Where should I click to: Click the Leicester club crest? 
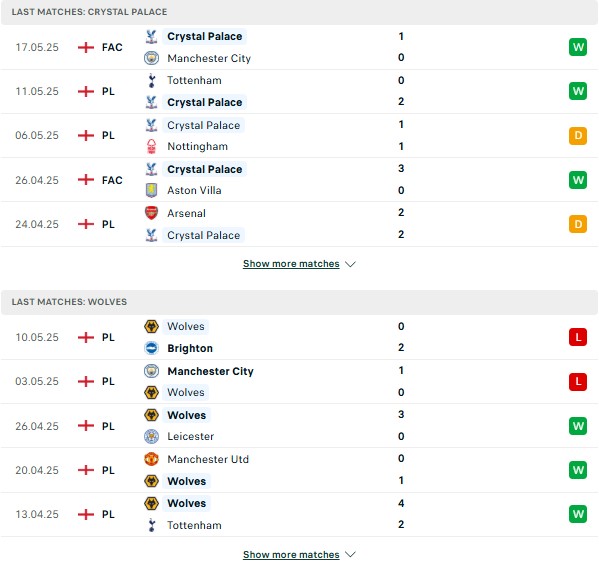coord(151,436)
